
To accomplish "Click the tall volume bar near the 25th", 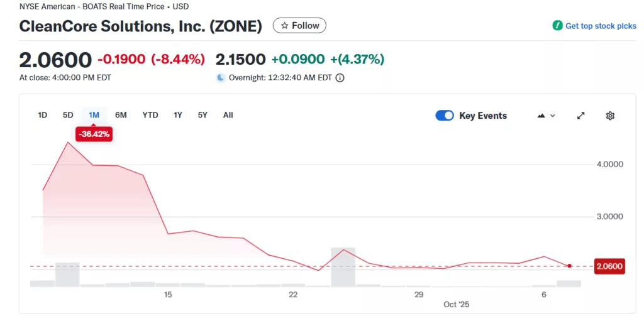I will [x=343, y=267].
